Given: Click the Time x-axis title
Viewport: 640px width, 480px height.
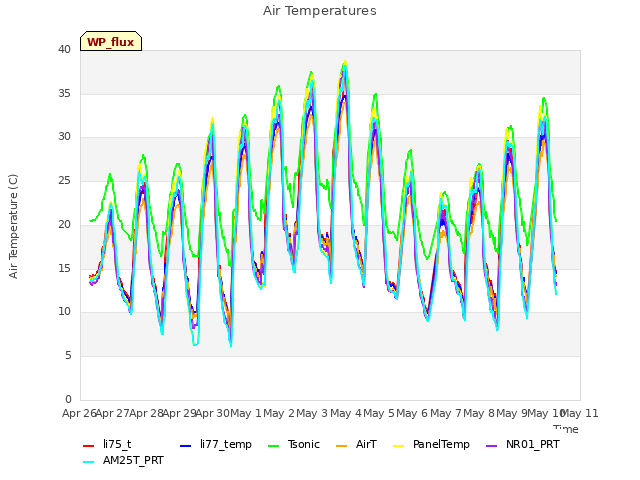Looking at the screenshot, I should pyautogui.click(x=566, y=429).
